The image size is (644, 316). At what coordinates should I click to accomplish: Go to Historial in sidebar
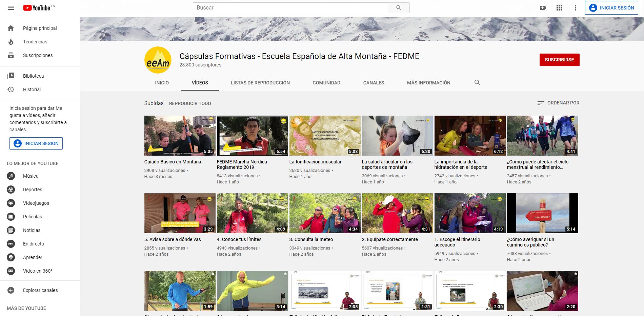pos(32,90)
